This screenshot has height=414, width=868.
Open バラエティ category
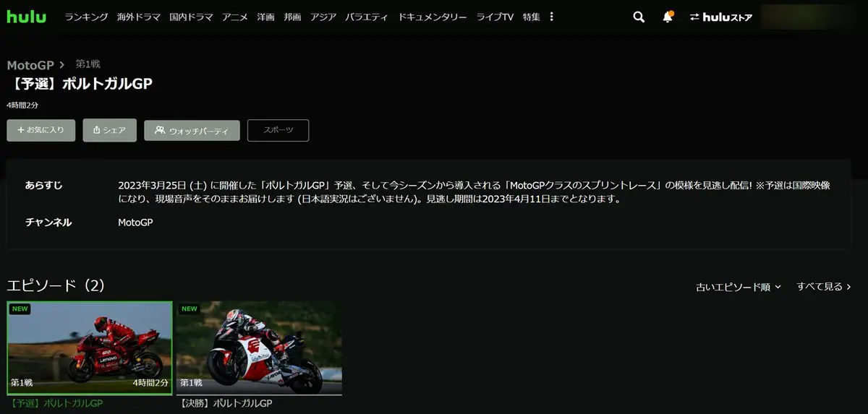pos(367,17)
